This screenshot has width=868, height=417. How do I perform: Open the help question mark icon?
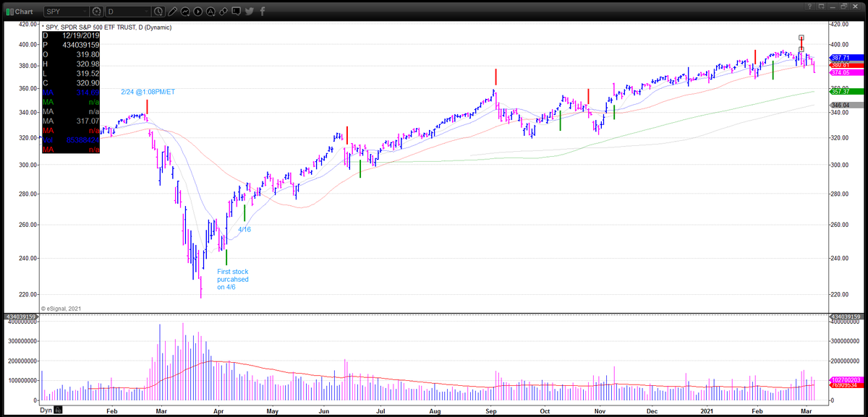coord(808,7)
